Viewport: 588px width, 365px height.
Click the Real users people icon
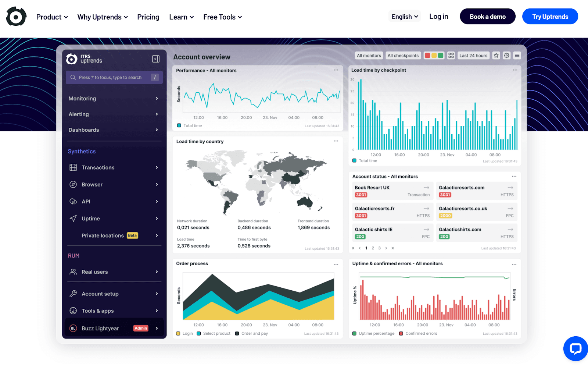coord(73,272)
